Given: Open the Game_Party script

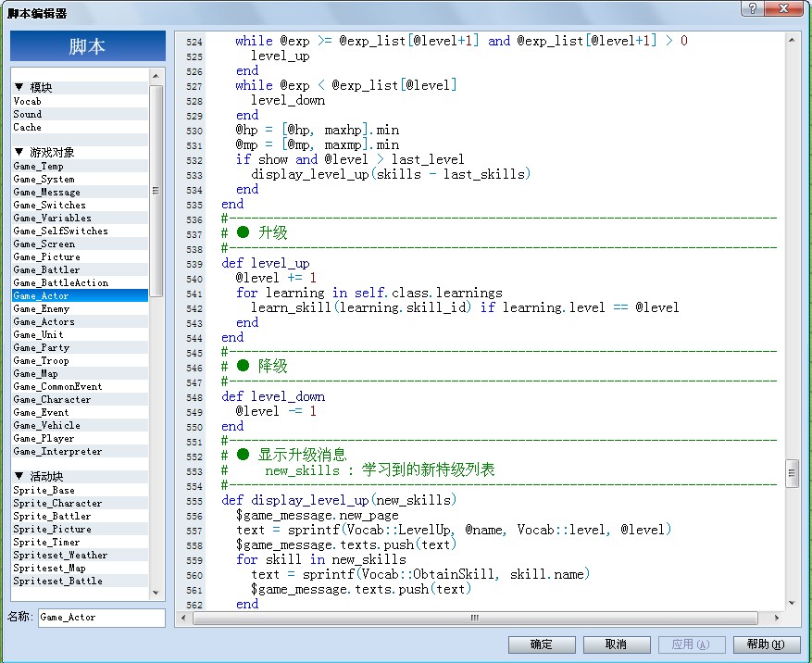Looking at the screenshot, I should pos(81,347).
